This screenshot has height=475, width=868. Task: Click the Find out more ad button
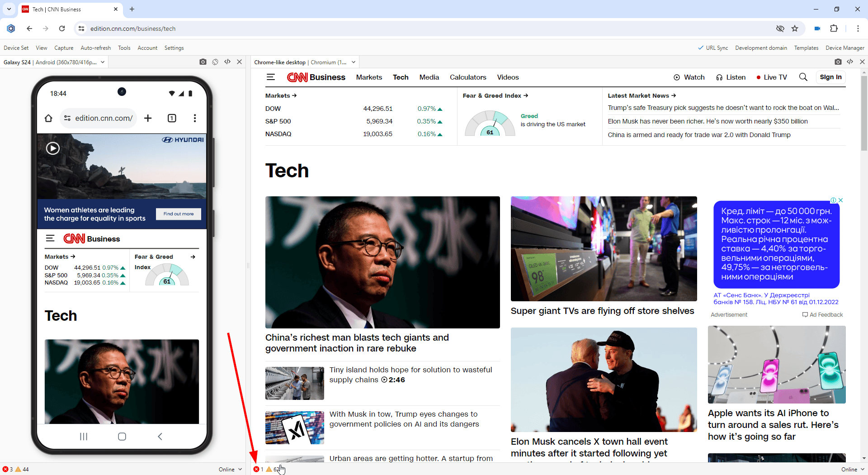(x=179, y=214)
